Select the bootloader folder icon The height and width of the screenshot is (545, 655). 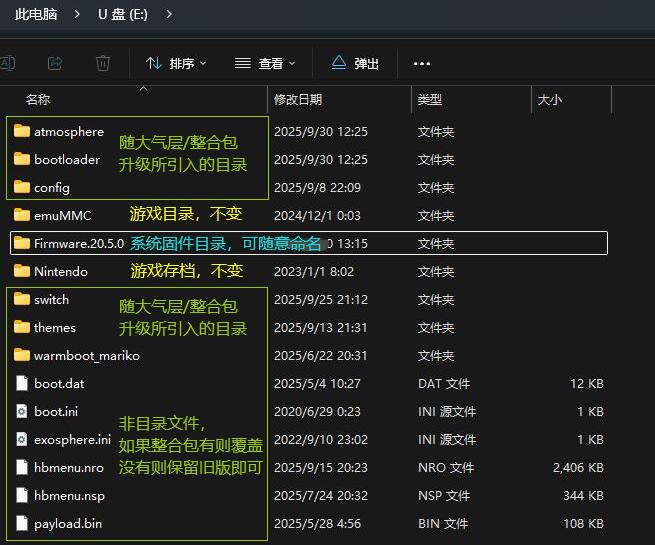(22, 159)
